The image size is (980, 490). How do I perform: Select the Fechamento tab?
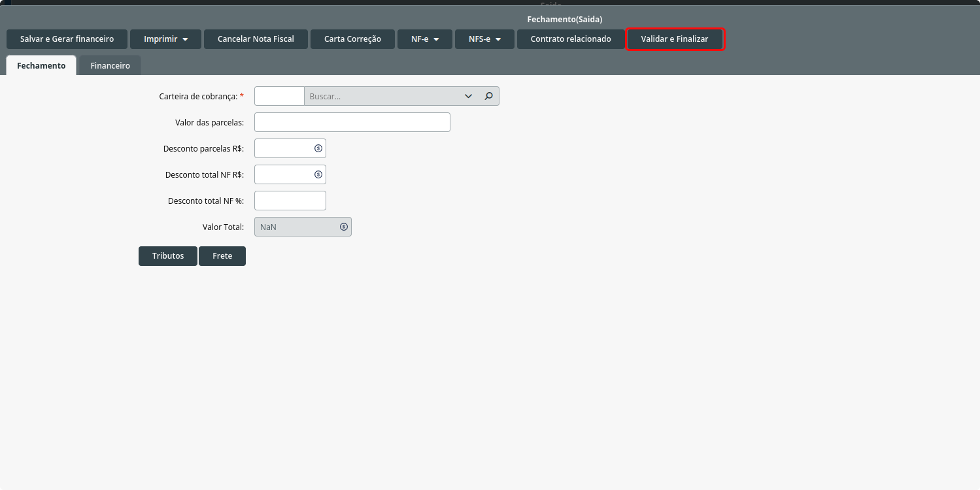(41, 65)
